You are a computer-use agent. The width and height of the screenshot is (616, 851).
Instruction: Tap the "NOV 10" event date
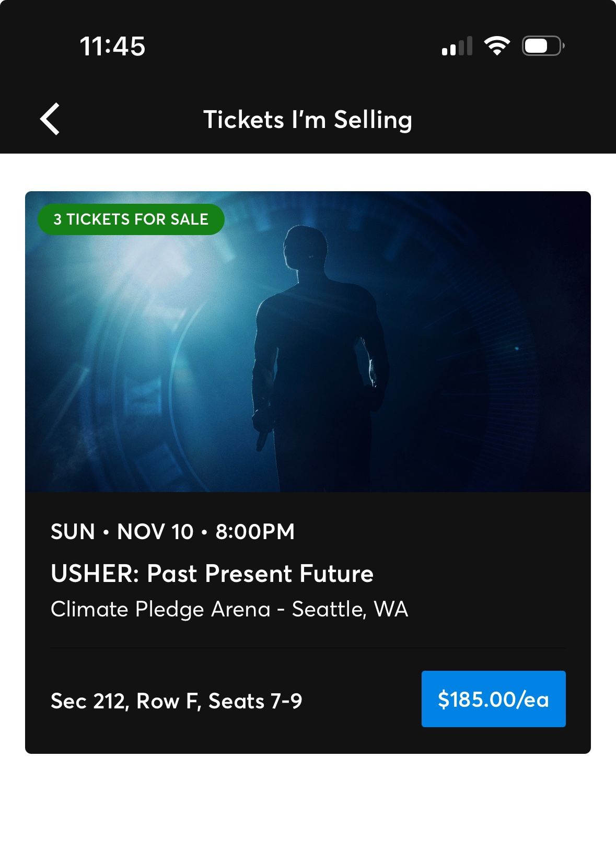coord(155,532)
